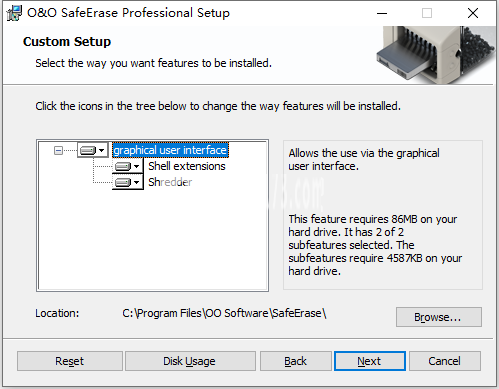Open graphical user interface feature drive icon
The width and height of the screenshot is (499, 389).
(88, 150)
